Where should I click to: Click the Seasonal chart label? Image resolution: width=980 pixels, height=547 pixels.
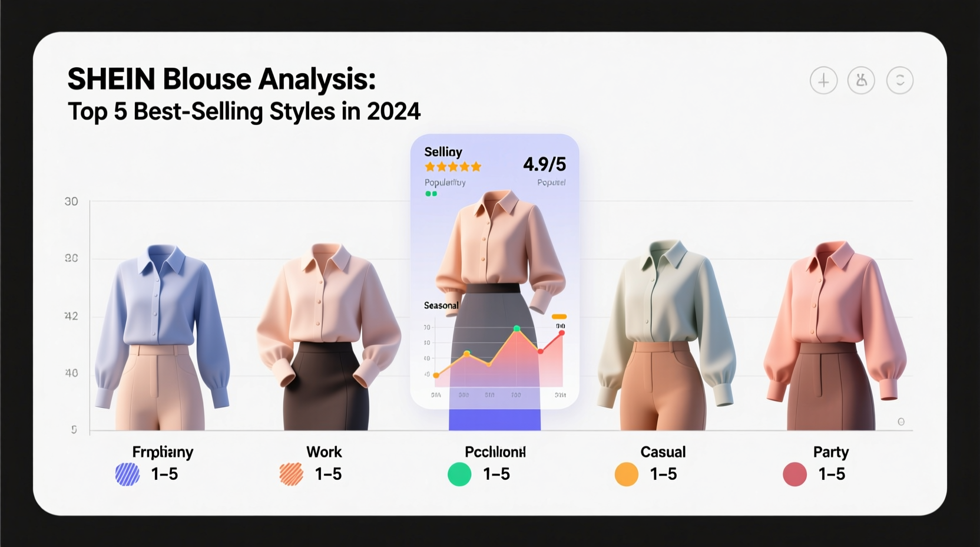(441, 305)
